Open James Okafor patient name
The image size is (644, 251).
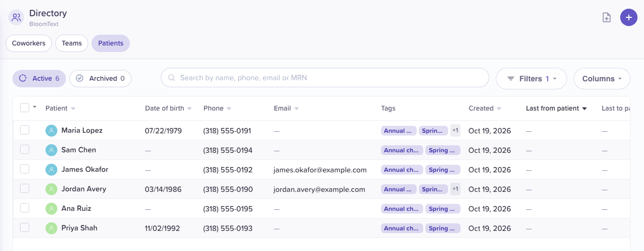84,169
